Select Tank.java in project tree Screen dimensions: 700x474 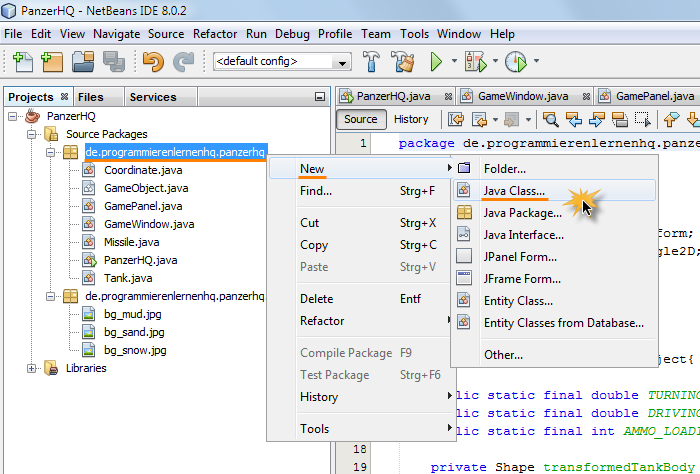pos(128,278)
